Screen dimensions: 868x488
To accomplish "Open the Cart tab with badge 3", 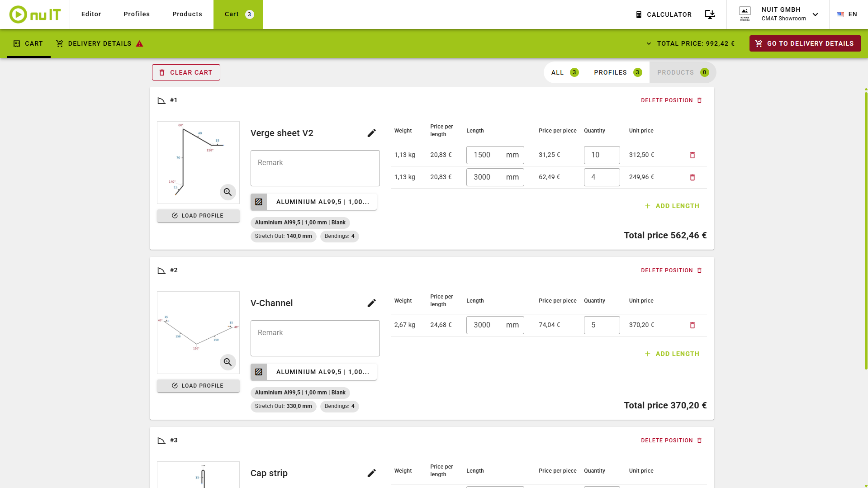I will (x=238, y=14).
